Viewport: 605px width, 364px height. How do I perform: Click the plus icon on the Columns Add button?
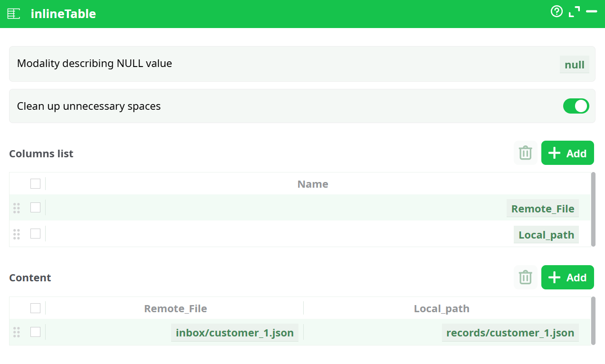[554, 153]
